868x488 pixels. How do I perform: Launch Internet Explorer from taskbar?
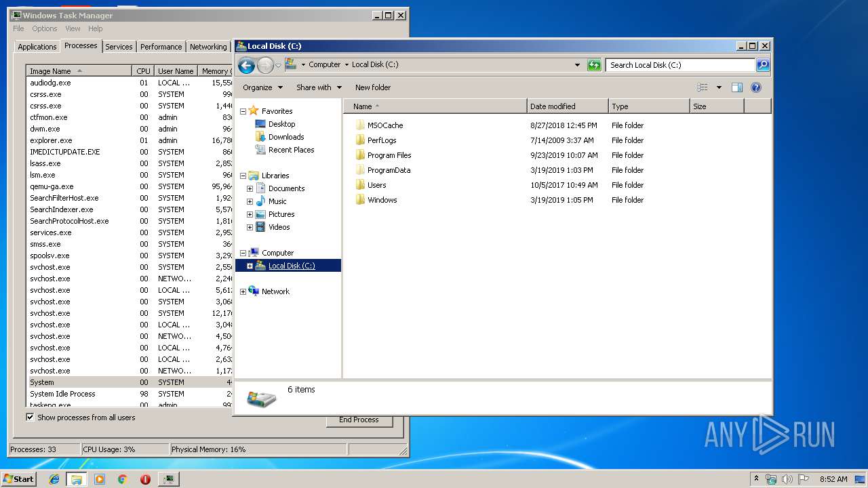[x=54, y=479]
